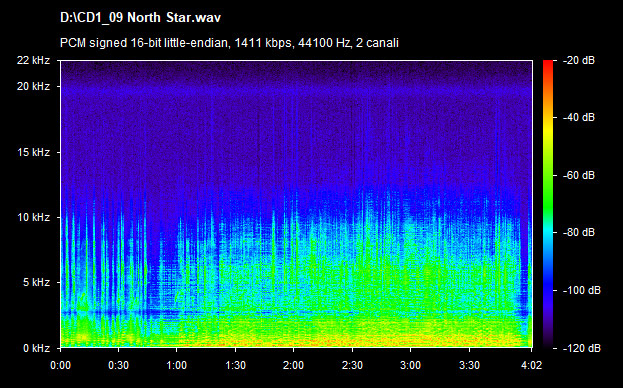Click the file name D:\CD1_09 North Star.wav
This screenshot has height=388, width=623.
[x=140, y=17]
